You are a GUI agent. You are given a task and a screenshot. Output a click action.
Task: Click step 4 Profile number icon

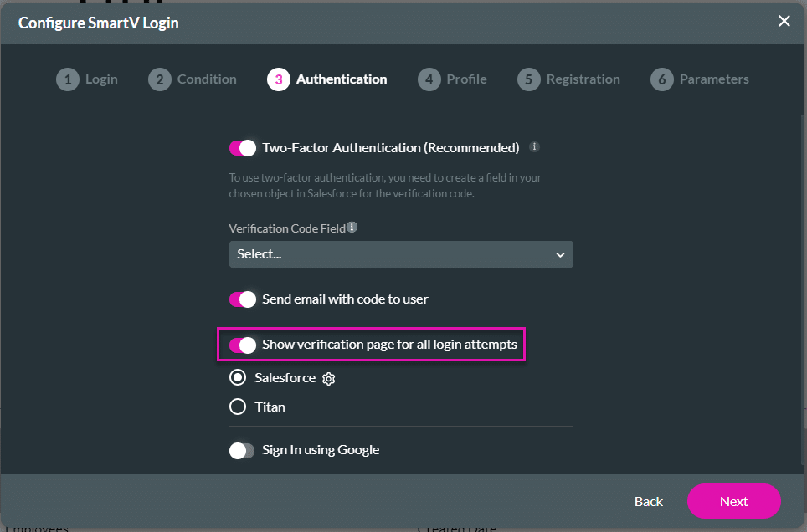(x=429, y=79)
